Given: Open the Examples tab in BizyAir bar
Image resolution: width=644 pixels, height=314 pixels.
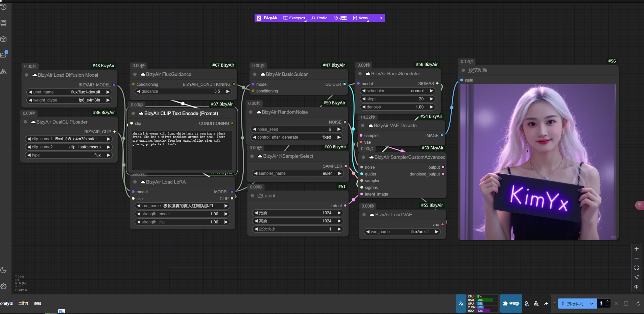Looking at the screenshot, I should click(294, 18).
